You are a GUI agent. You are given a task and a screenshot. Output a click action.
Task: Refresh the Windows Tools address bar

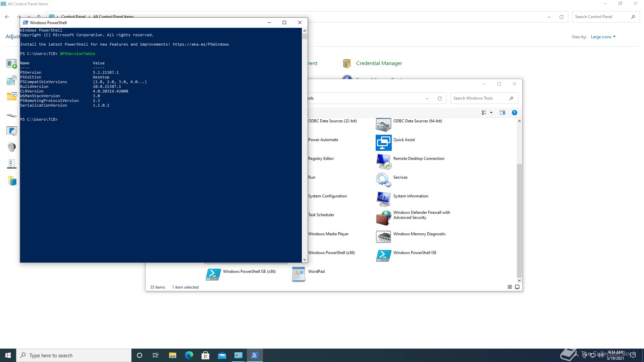(439, 99)
